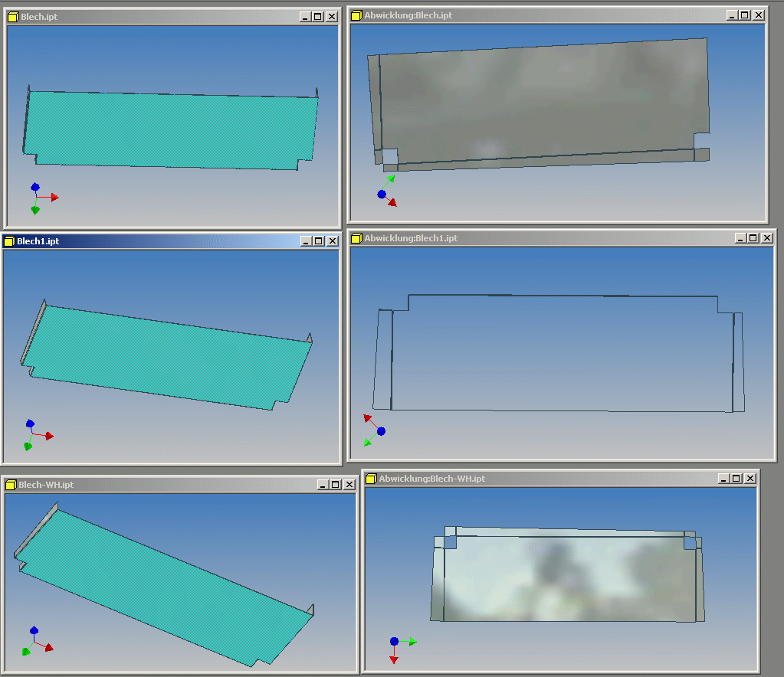Maximize the Abwicklung:Blech-WH.ipt window
The height and width of the screenshot is (677, 784).
pyautogui.click(x=736, y=478)
